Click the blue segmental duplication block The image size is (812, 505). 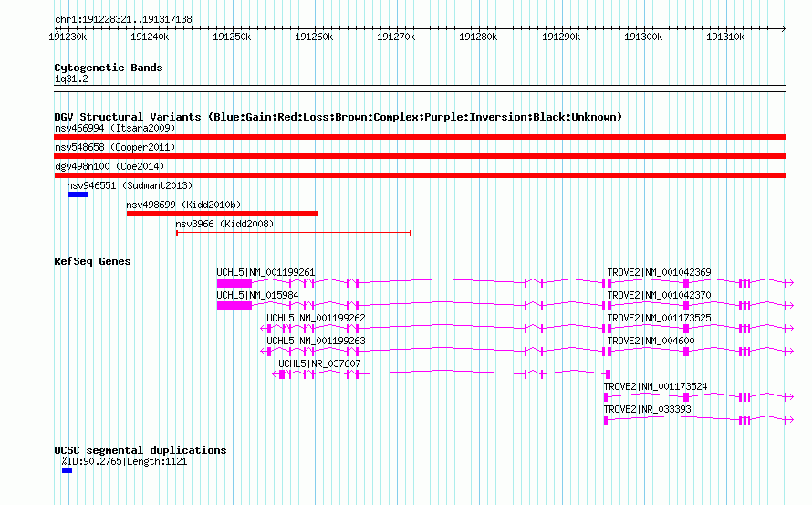67,470
